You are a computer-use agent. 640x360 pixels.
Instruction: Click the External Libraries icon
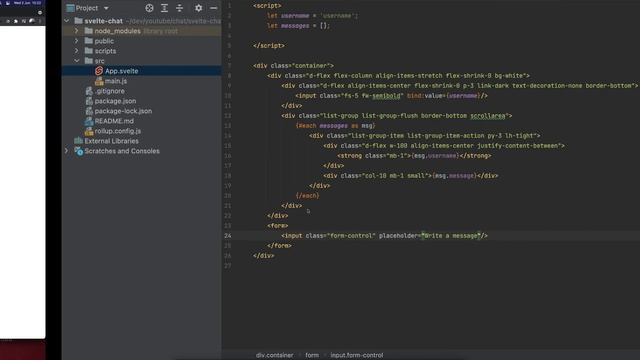[79, 141]
